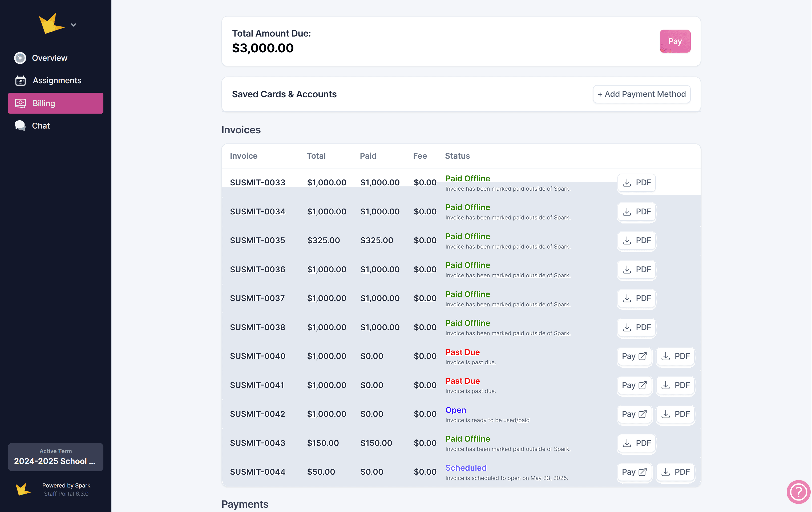This screenshot has height=512, width=812.
Task: Click the Status column header
Action: [x=457, y=156]
